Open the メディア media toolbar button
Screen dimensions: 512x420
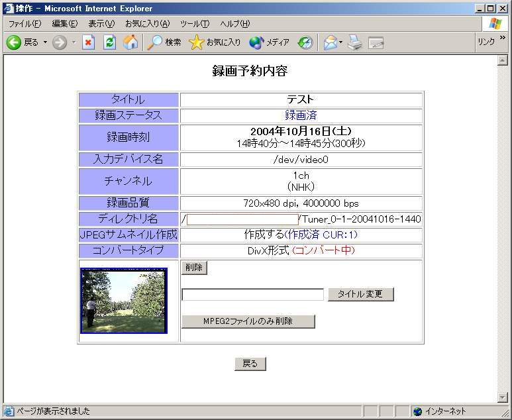pos(270,42)
